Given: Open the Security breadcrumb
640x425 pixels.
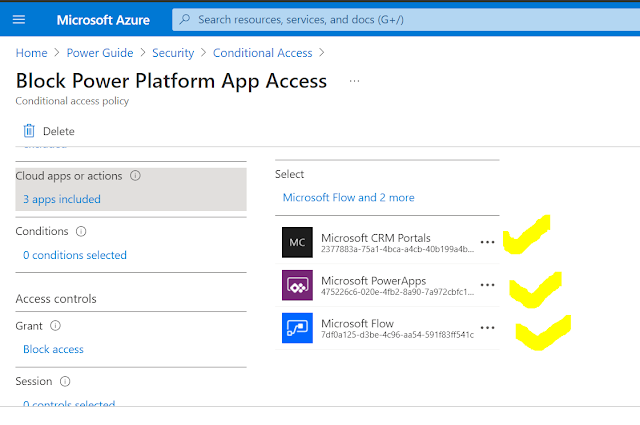Looking at the screenshot, I should 173,53.
